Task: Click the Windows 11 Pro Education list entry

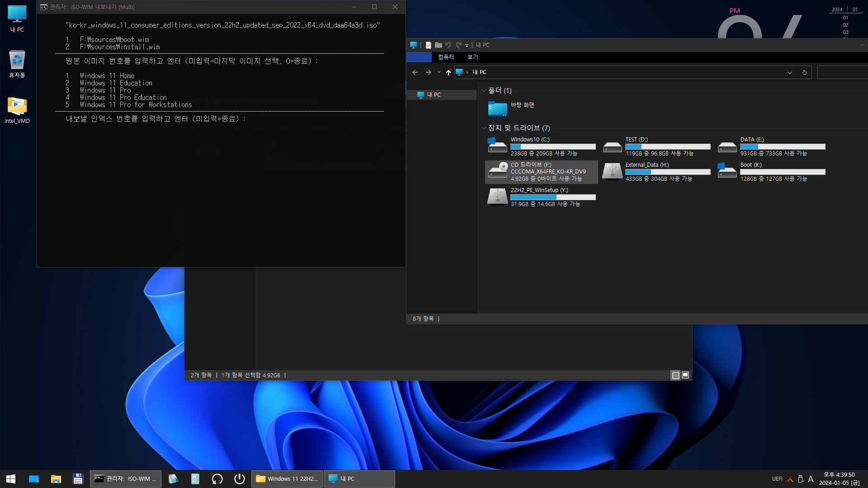Action: [x=123, y=98]
